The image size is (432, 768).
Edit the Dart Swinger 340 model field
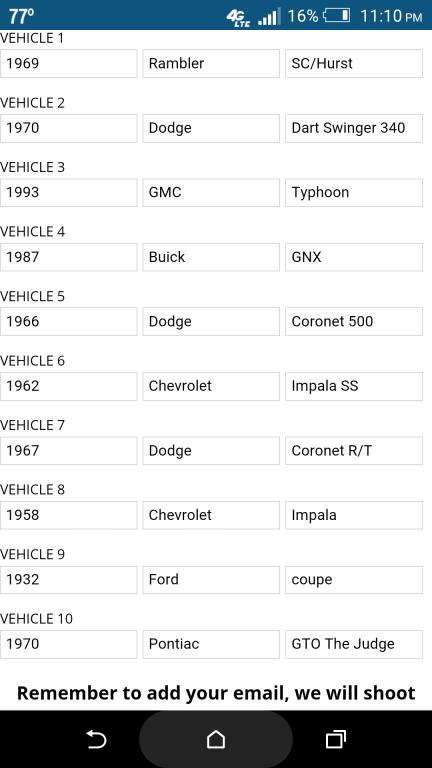point(354,128)
